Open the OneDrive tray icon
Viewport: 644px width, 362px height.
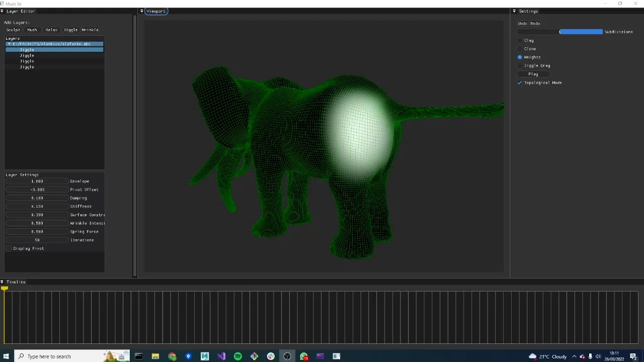tap(582, 356)
